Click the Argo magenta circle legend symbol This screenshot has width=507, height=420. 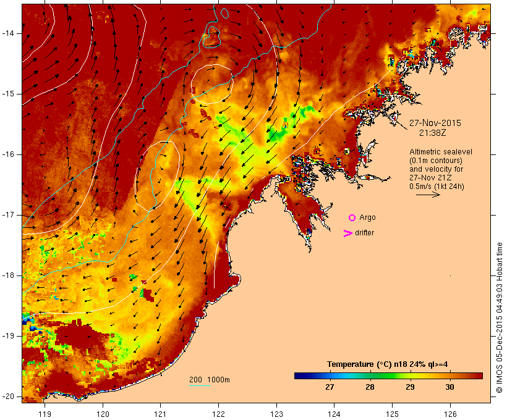tap(352, 218)
